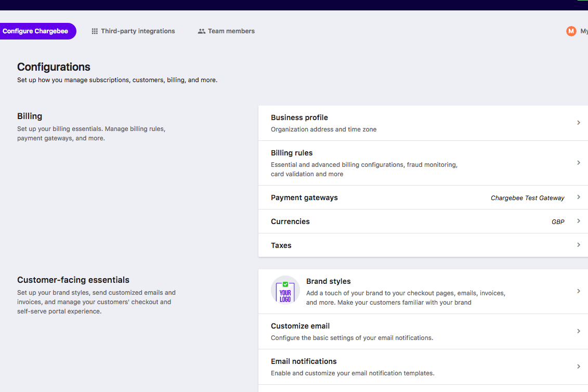This screenshot has width=588, height=392.
Task: Select the Chargebee Test Gateway value
Action: pos(527,198)
